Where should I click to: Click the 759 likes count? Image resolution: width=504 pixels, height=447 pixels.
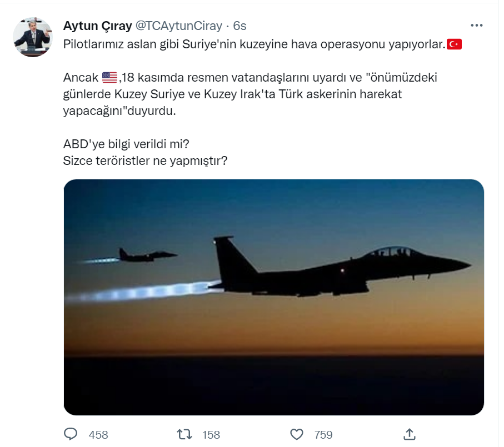(x=322, y=435)
